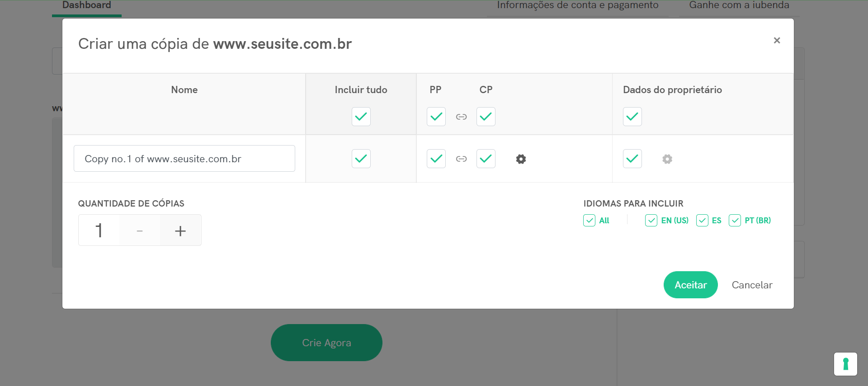The height and width of the screenshot is (386, 868).
Task: Uncheck the Incluir tudo header checkbox
Action: (360, 117)
